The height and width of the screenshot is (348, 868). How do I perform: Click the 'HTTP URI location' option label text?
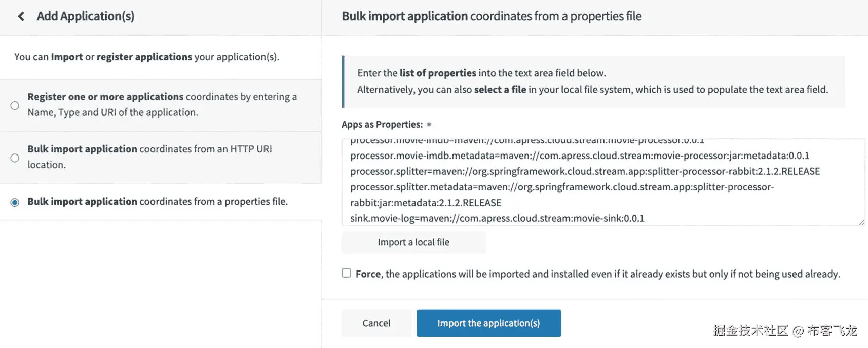(149, 157)
